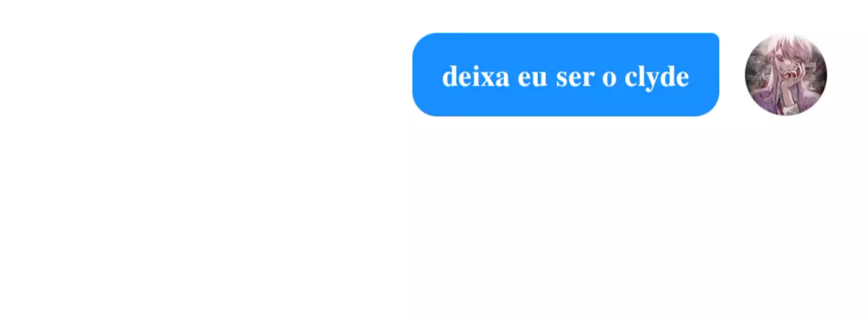Focus the chat message text

pyautogui.click(x=565, y=77)
